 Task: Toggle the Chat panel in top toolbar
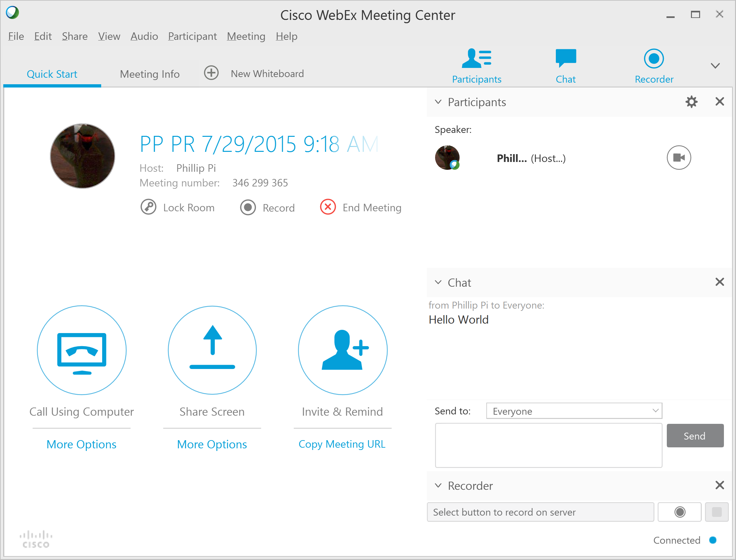[x=565, y=66]
